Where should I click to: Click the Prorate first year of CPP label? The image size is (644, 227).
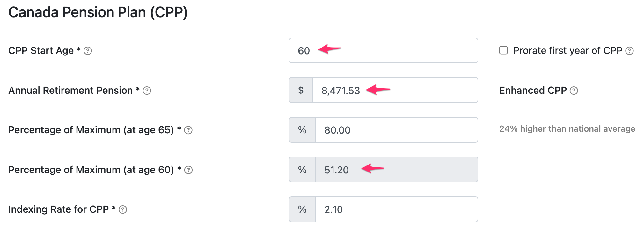pyautogui.click(x=568, y=51)
